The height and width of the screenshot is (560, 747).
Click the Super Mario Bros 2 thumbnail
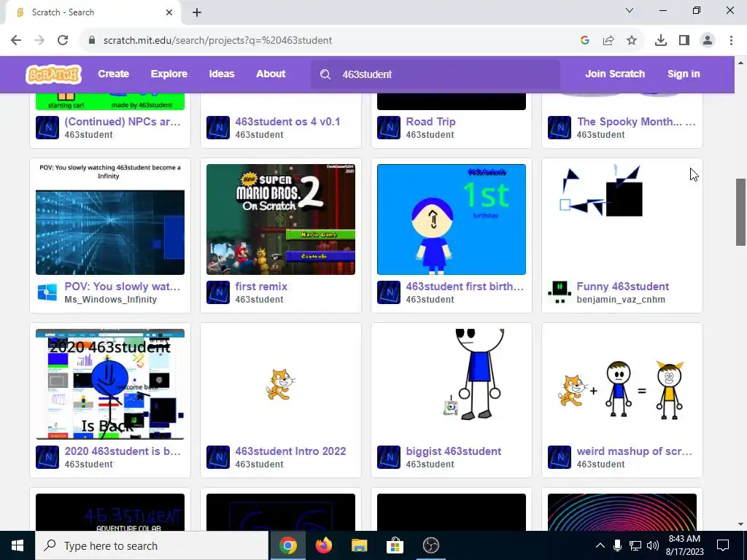[281, 219]
